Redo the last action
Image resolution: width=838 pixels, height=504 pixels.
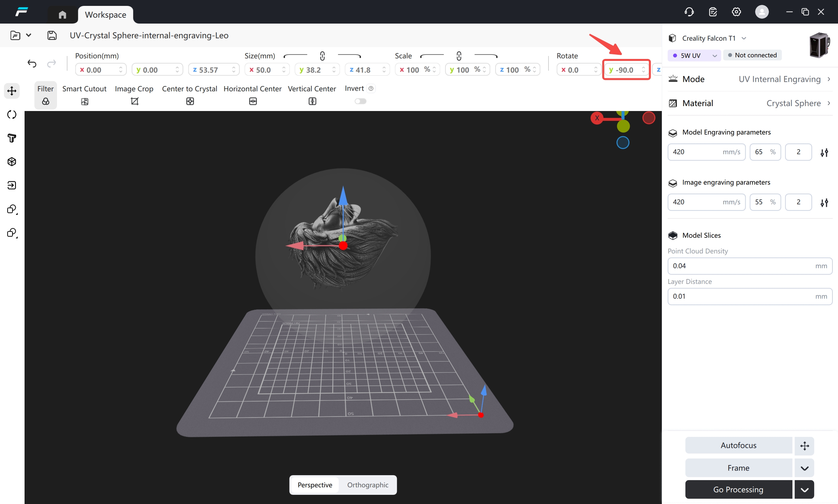tap(52, 64)
